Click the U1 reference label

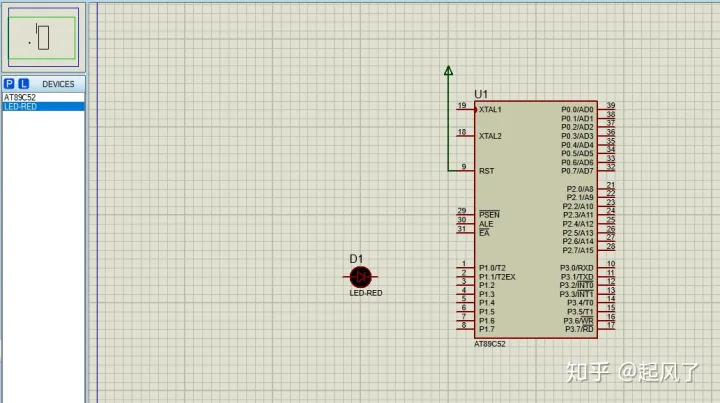pyautogui.click(x=481, y=95)
